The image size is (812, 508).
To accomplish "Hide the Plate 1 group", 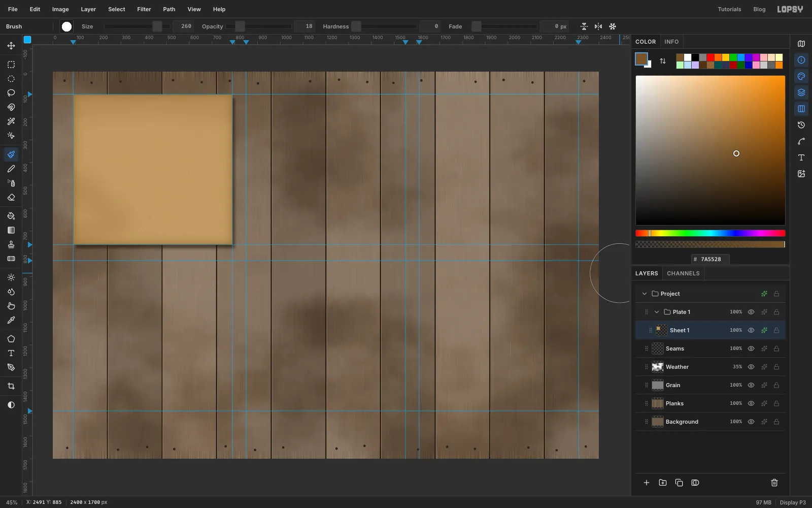I will click(x=751, y=312).
